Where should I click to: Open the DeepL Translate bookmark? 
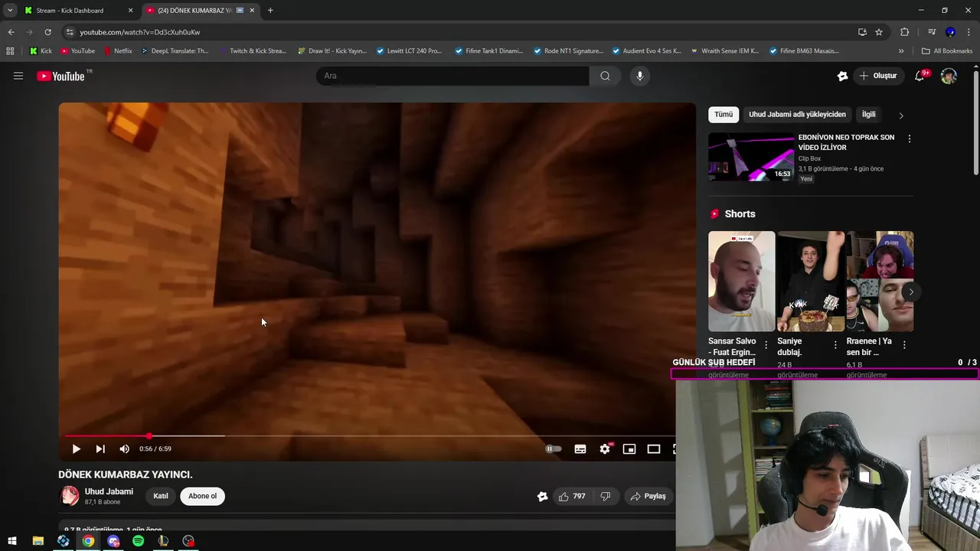pos(174,51)
